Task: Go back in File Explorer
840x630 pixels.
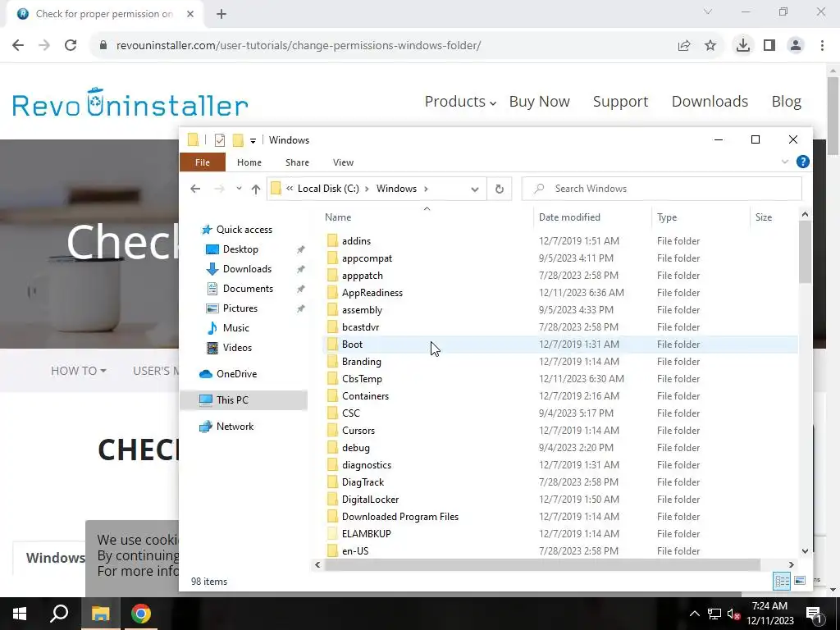Action: 195,189
